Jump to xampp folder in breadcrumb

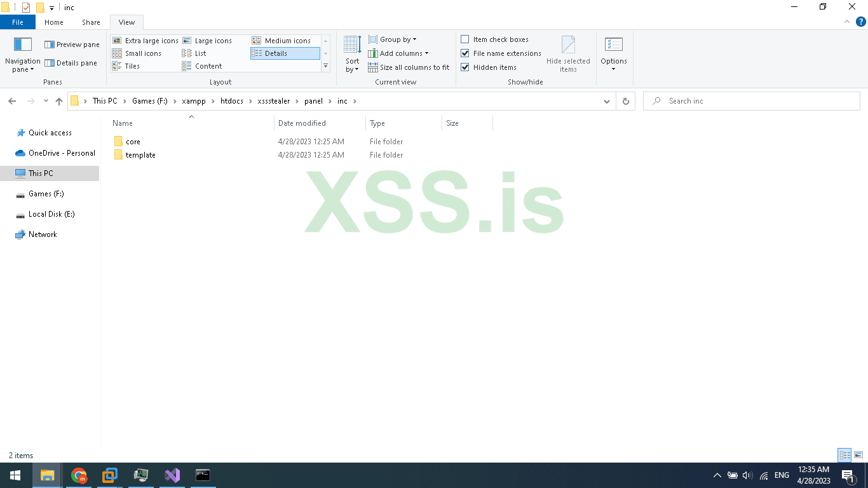(194, 101)
